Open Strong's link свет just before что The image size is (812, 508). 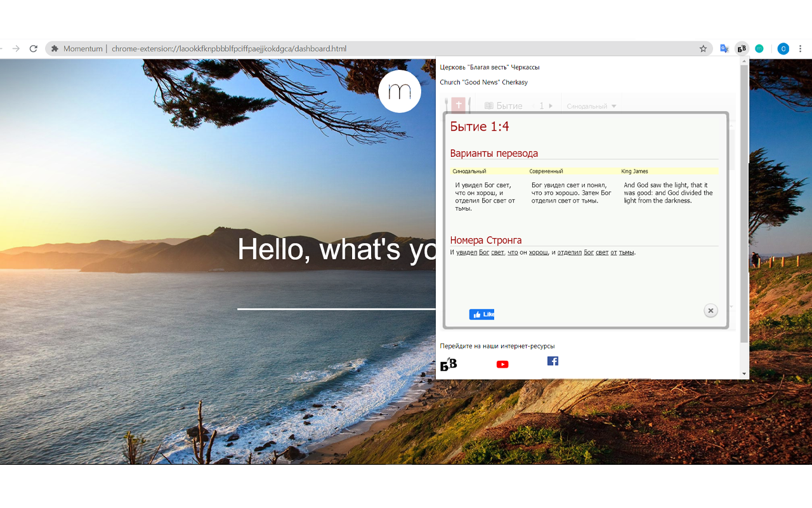point(497,252)
